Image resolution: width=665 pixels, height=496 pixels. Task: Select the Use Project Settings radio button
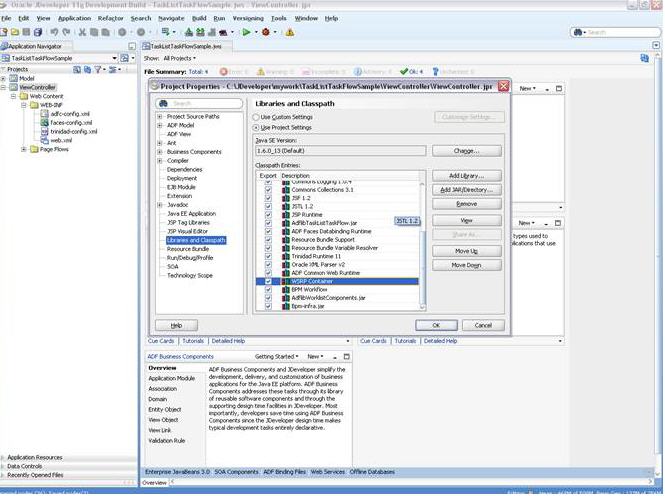coord(256,128)
